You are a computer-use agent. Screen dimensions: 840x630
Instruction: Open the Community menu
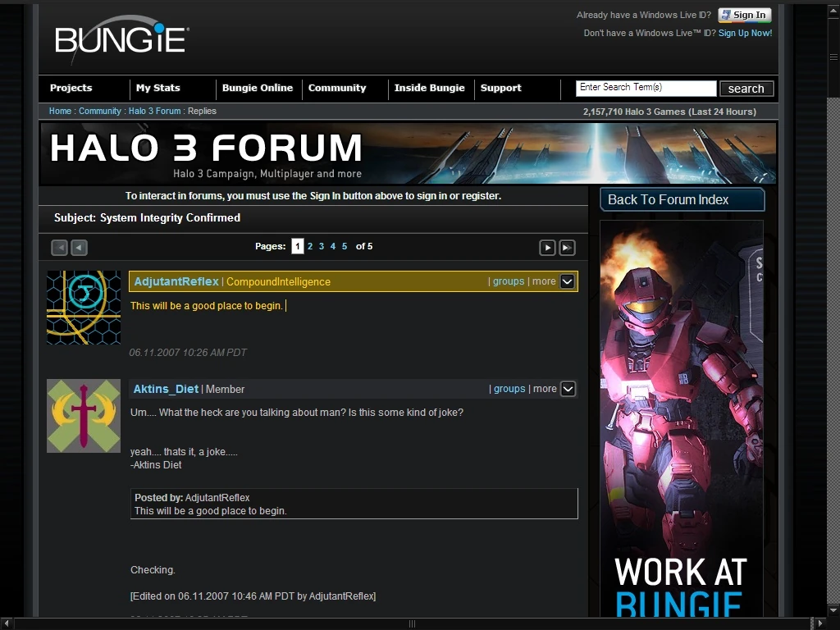pos(337,88)
